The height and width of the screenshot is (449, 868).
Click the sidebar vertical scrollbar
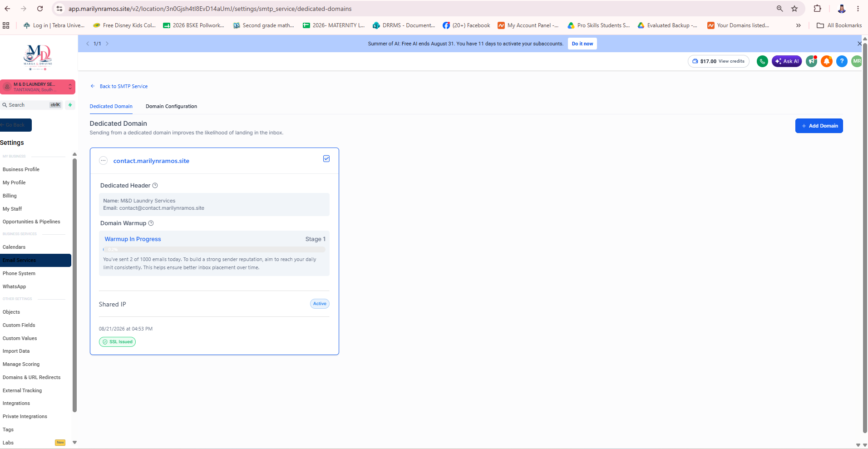[x=75, y=285]
